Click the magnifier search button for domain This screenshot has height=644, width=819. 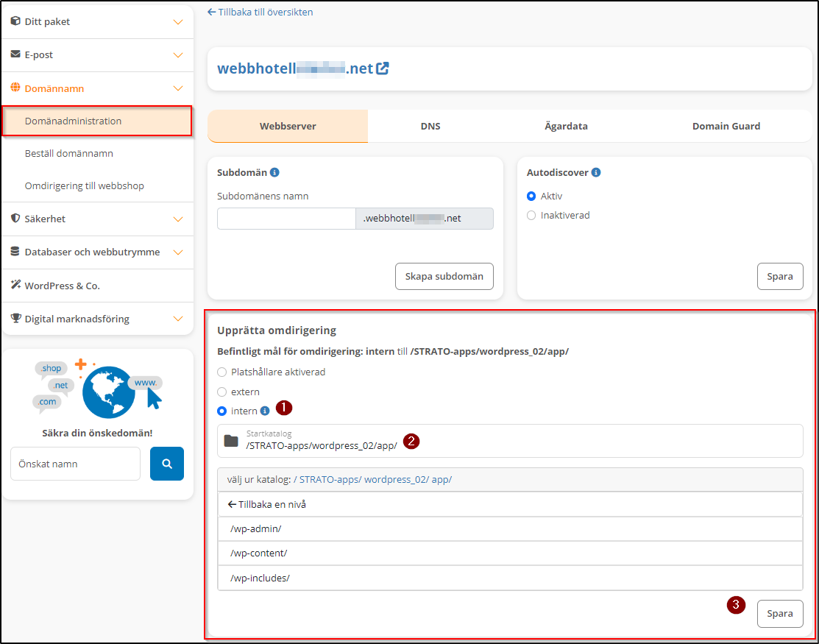[x=167, y=464]
